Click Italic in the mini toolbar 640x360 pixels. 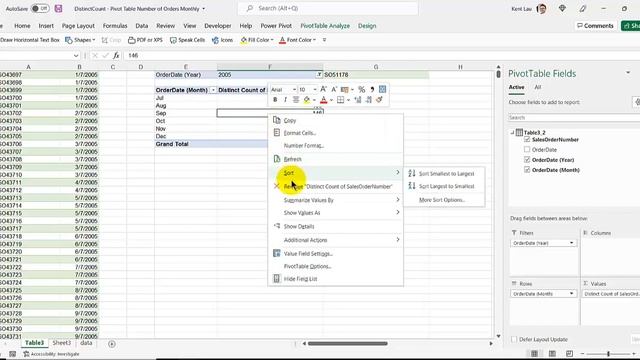[285, 100]
